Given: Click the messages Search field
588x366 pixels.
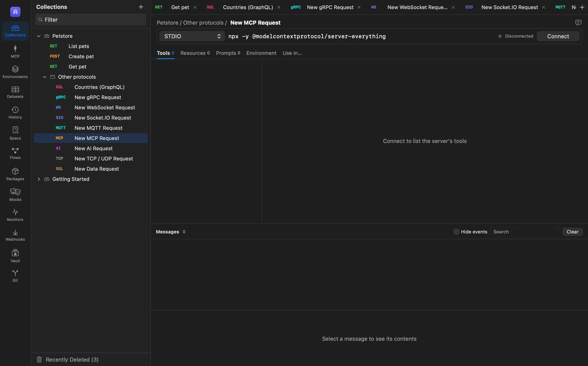Looking at the screenshot, I should (524, 232).
